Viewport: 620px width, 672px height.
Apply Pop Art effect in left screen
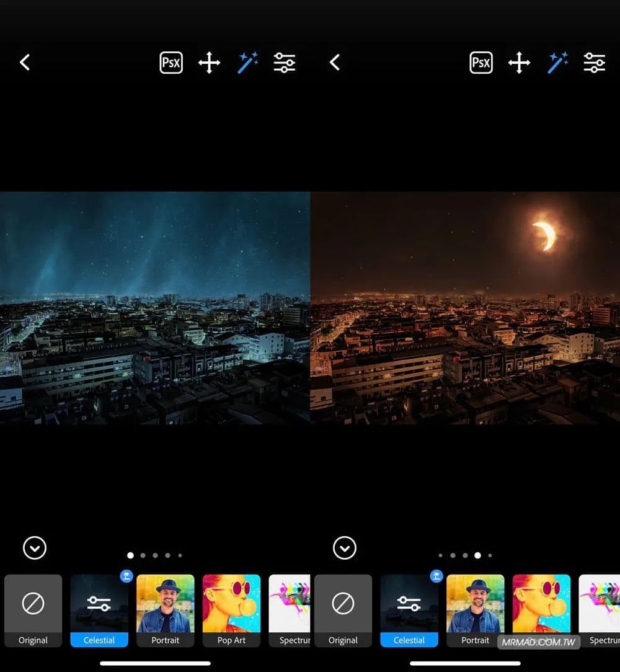[231, 611]
